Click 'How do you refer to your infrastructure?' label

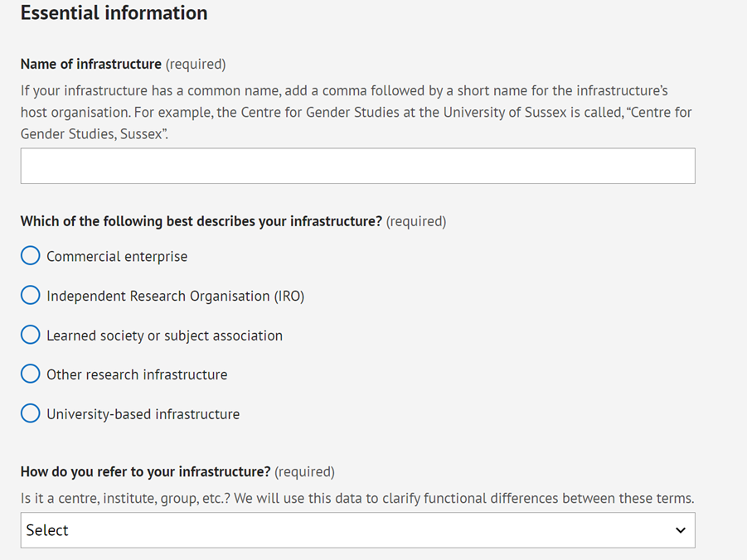[x=145, y=471]
